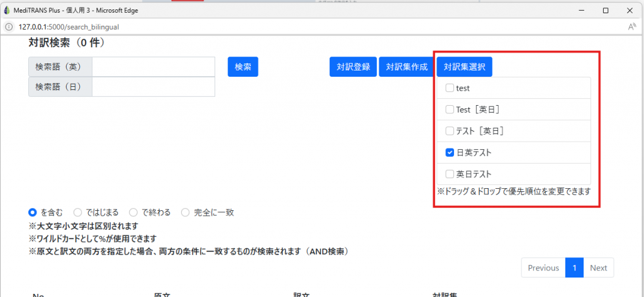The height and width of the screenshot is (297, 644).
Task: Click the 対訳集作成 button
Action: coord(406,67)
